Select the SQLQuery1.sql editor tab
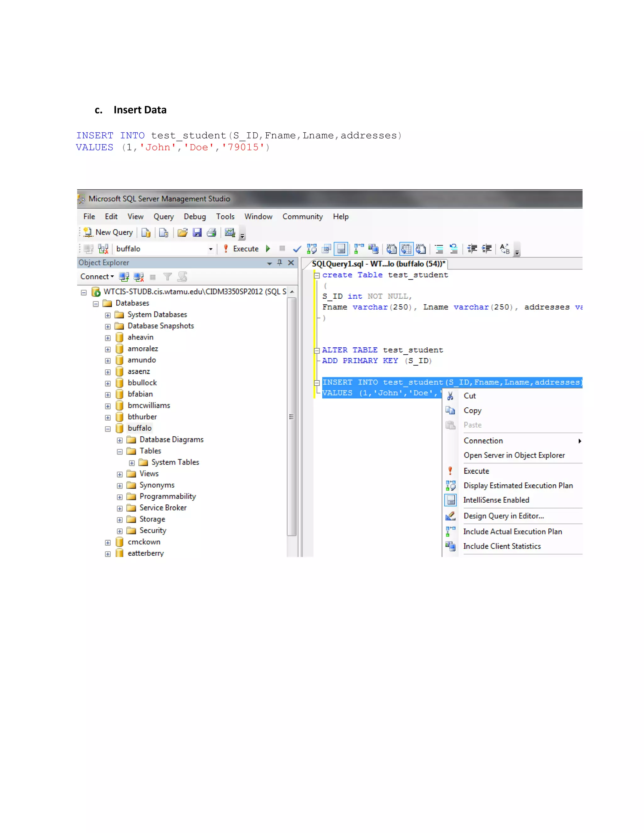 379,264
